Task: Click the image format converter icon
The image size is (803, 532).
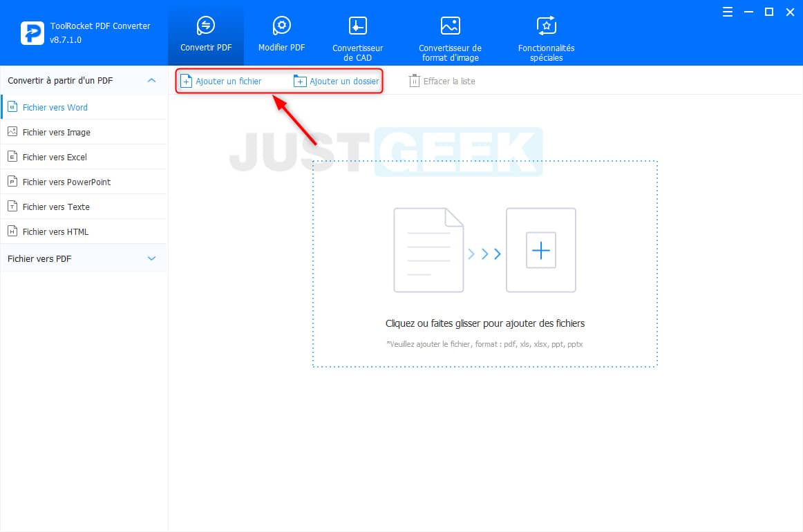Action: [x=450, y=25]
